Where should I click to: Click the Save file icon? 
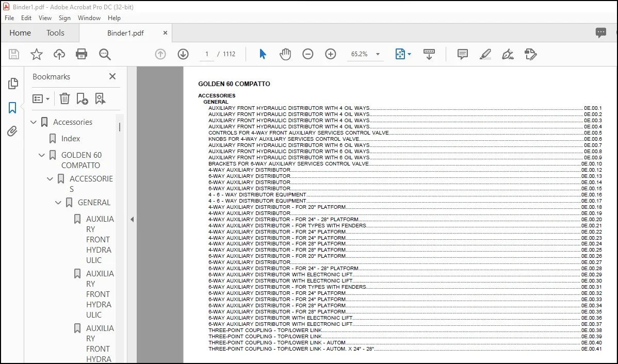(x=14, y=54)
